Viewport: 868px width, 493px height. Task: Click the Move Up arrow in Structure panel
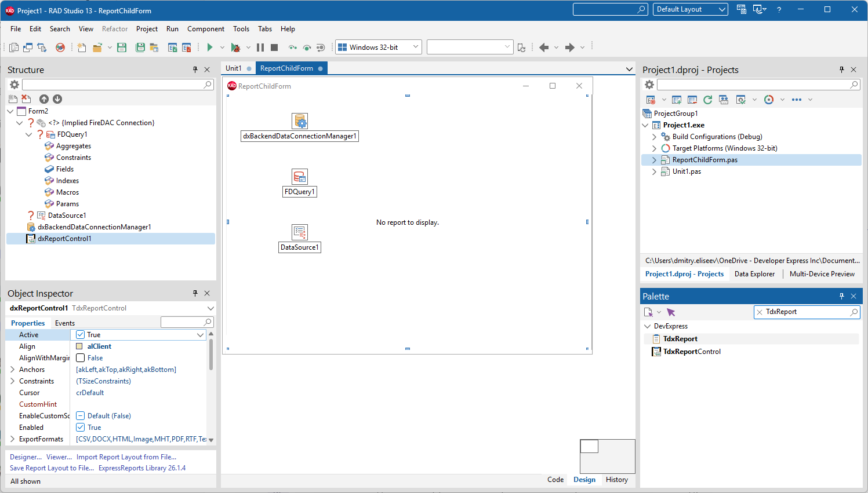(x=44, y=99)
